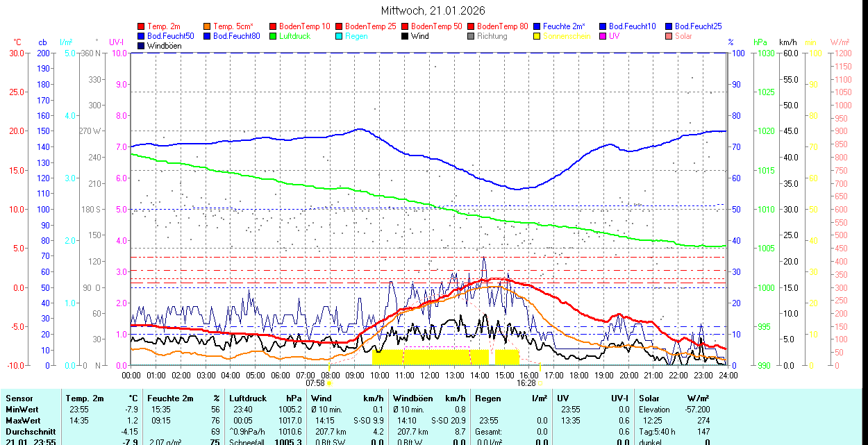868x445 pixels.
Task: Click the sunset time label 16:28
Action: click(x=526, y=383)
